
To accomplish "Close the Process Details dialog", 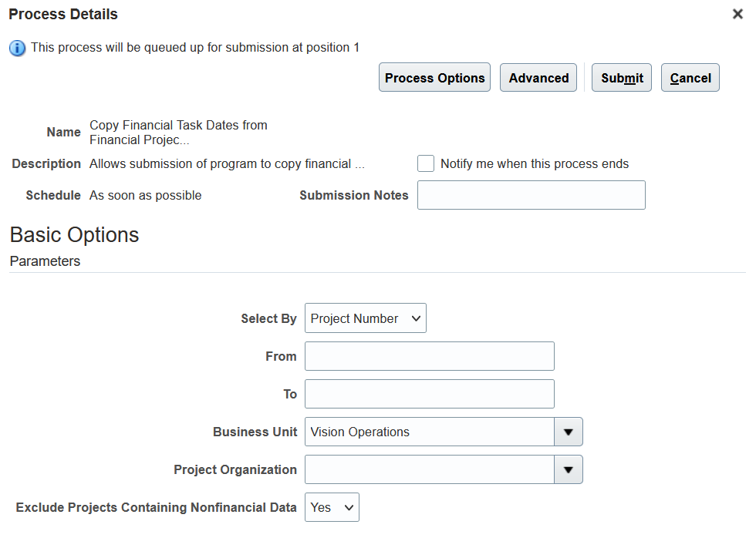I will [737, 14].
